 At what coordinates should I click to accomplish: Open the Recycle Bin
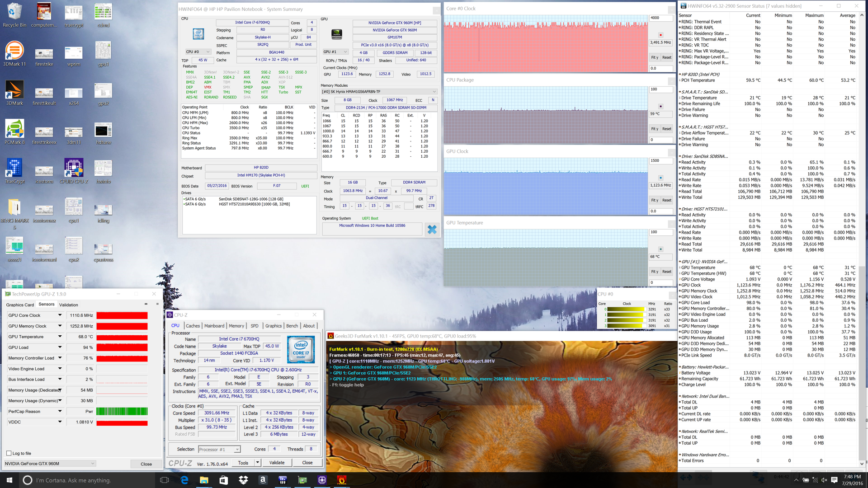pos(14,14)
